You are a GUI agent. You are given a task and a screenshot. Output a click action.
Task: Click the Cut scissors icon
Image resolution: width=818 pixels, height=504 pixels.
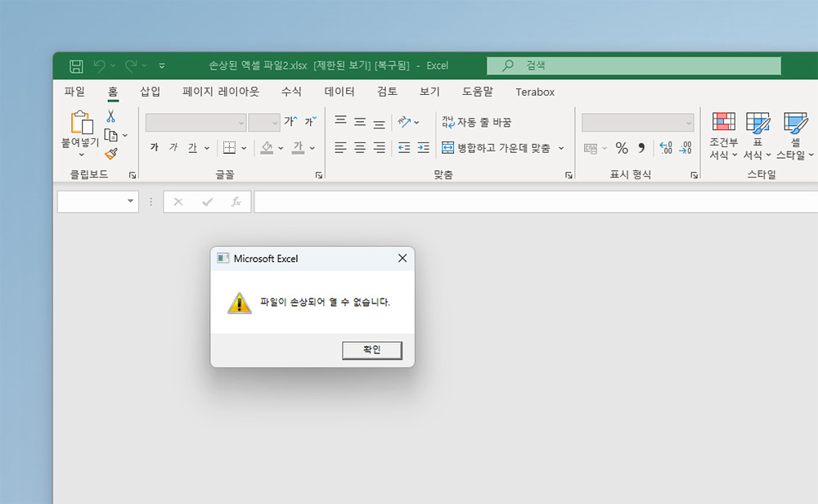(110, 116)
